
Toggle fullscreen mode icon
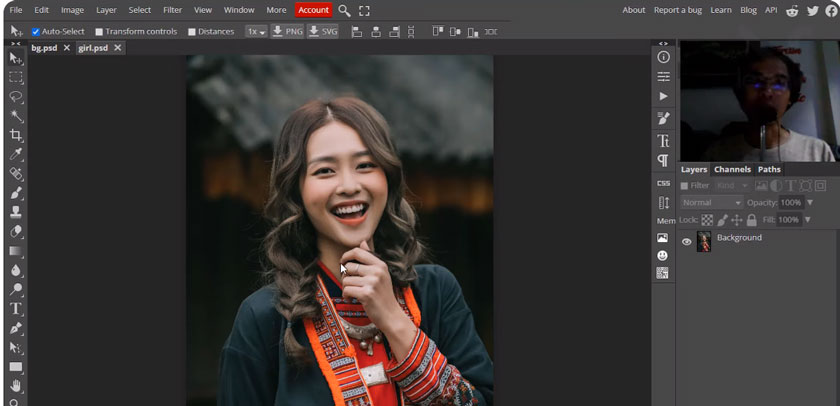pyautogui.click(x=364, y=11)
